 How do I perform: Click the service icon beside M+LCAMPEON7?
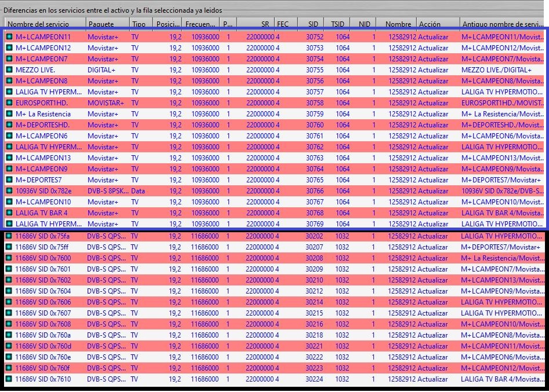coord(9,58)
